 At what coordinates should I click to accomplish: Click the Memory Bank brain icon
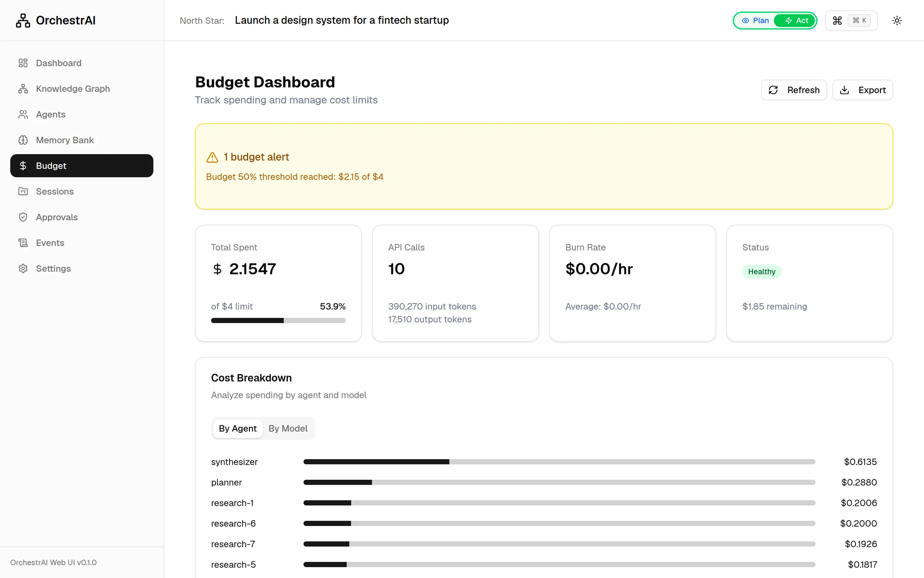[x=23, y=140]
